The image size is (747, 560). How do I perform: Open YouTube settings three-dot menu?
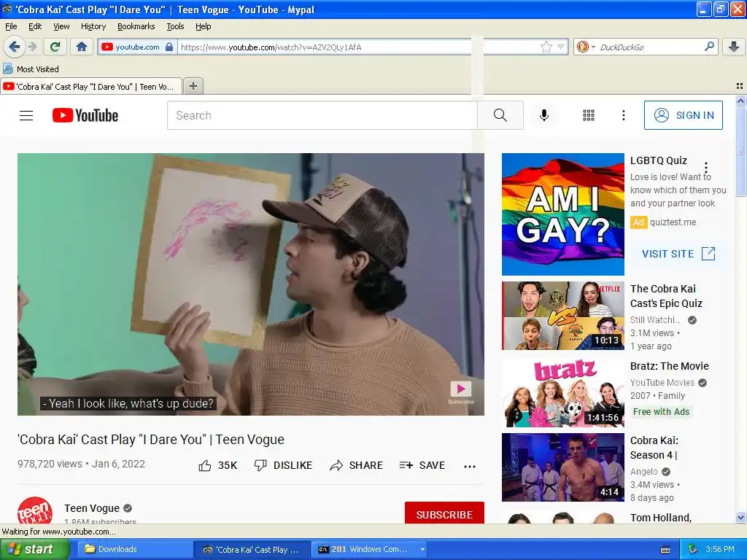pos(624,115)
